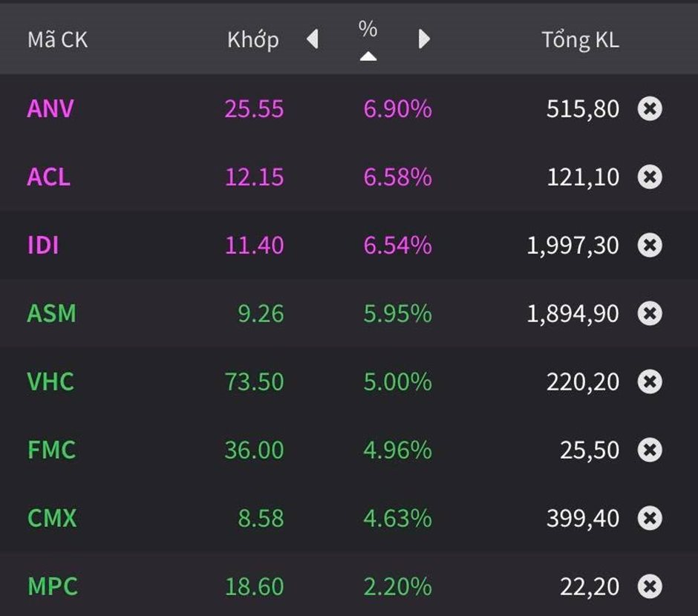Toggle sort order via % sort arrow
Viewport: 698px width, 616px height.
(x=368, y=56)
